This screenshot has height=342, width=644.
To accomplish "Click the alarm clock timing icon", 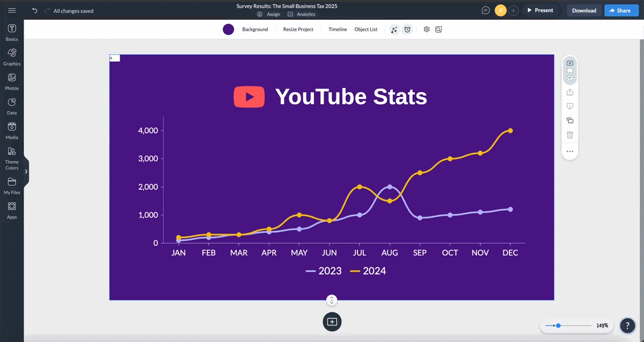I will coord(407,29).
